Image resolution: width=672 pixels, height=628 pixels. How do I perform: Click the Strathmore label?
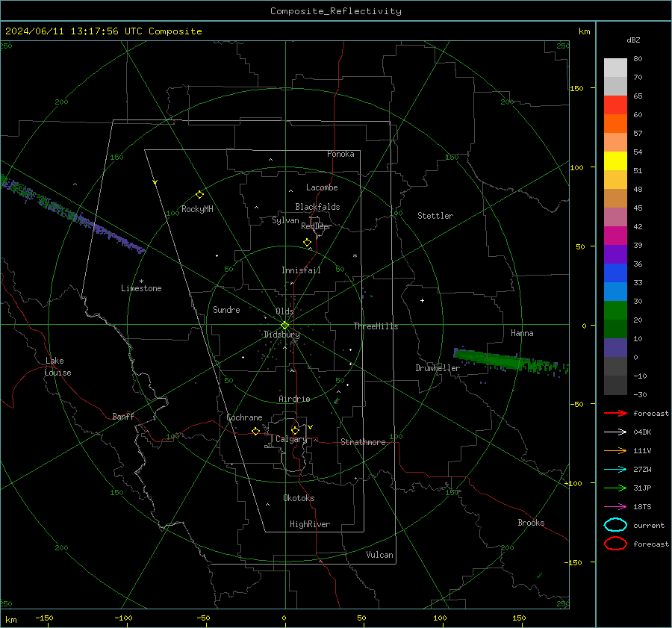coord(363,442)
